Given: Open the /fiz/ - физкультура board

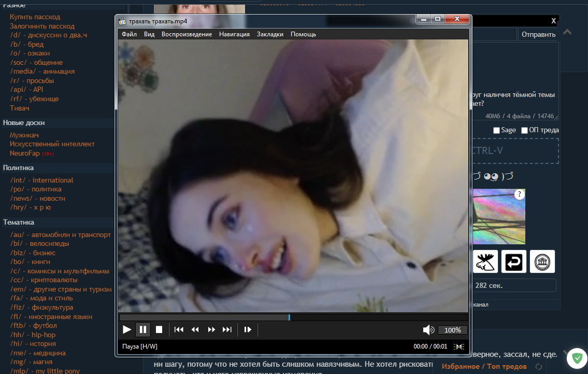Looking at the screenshot, I should click(x=41, y=308).
